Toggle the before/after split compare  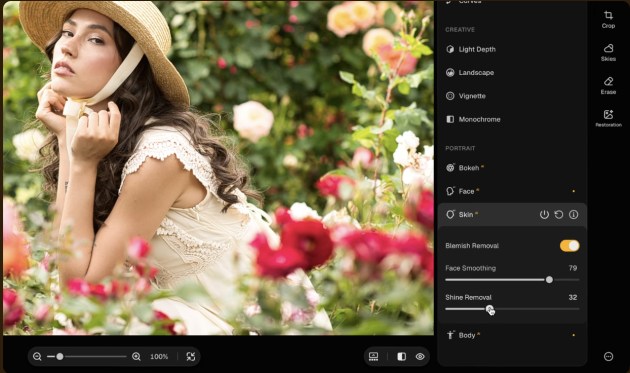point(401,357)
